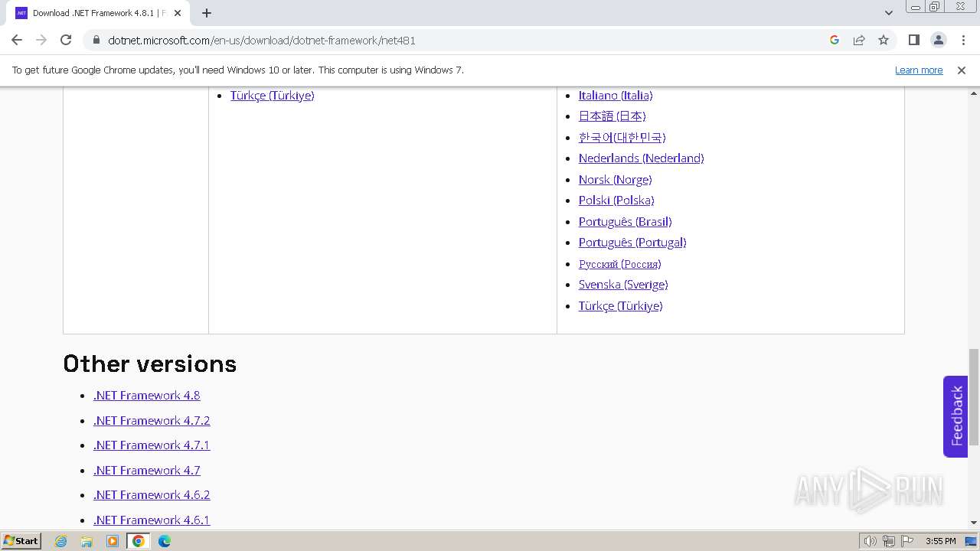
Task: Click the forward navigation arrow
Action: [x=41, y=40]
